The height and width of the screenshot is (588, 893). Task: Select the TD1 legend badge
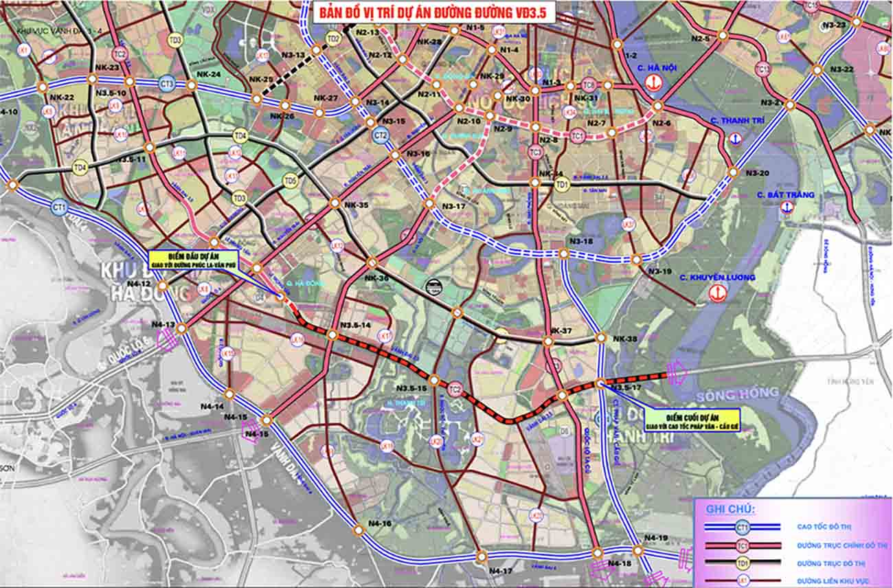[x=743, y=562]
